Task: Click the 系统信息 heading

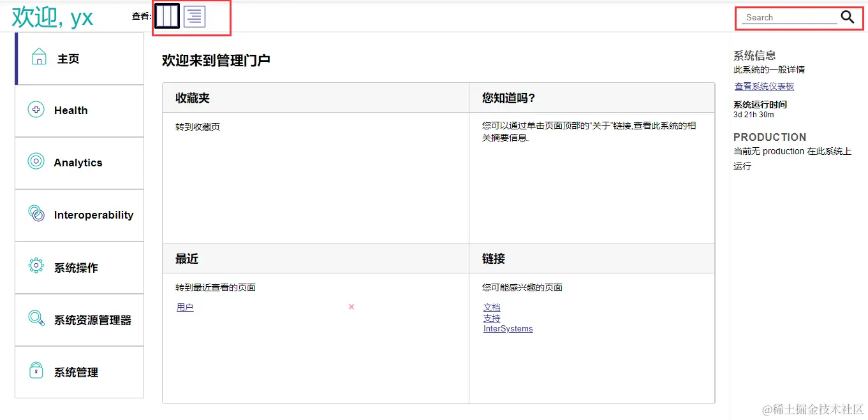Action: (x=754, y=55)
